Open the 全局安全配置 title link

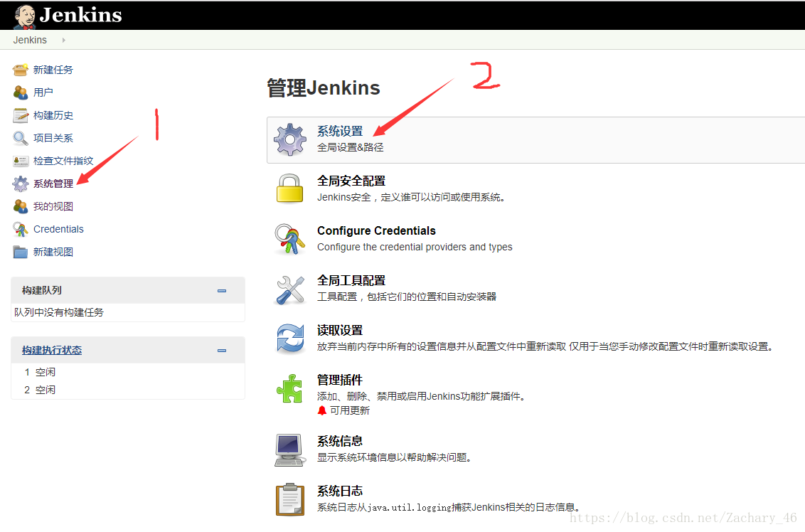click(x=351, y=181)
